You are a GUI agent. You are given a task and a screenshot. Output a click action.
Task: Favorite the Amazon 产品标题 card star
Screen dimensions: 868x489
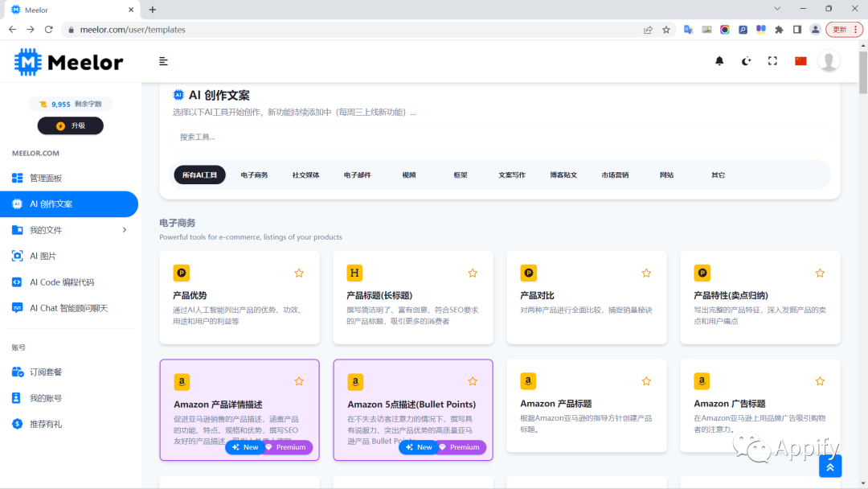coord(646,381)
